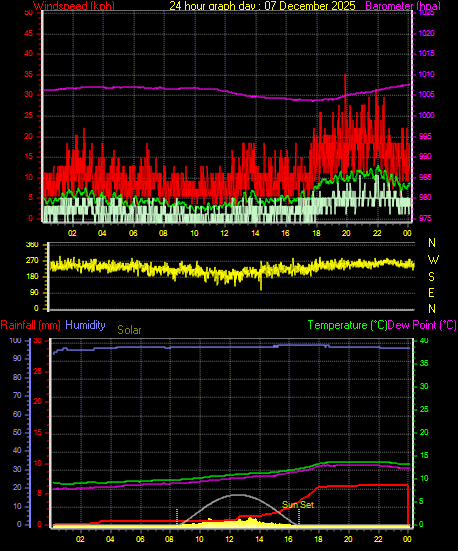Image resolution: width=458 pixels, height=551 pixels.
Task: Click the Barometer (hpa) axis title
Action: pos(403,6)
